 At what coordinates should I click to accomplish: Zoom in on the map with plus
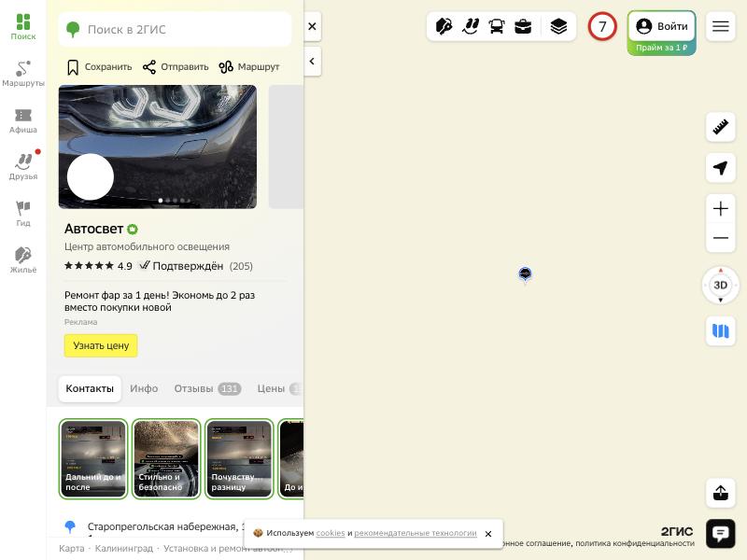coord(720,208)
